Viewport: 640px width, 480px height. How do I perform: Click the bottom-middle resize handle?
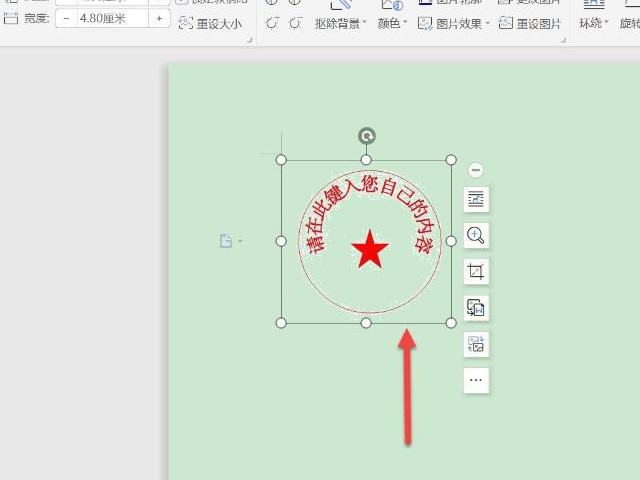pyautogui.click(x=366, y=323)
